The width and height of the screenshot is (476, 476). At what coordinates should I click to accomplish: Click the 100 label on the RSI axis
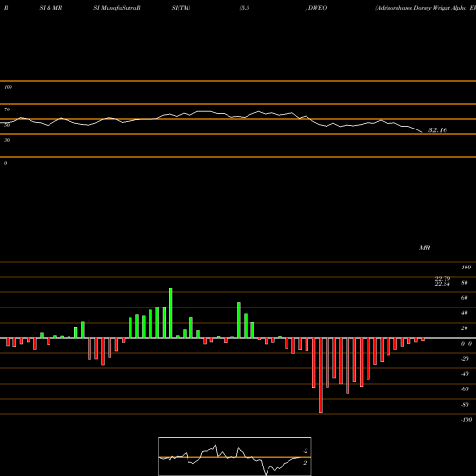tap(8, 87)
